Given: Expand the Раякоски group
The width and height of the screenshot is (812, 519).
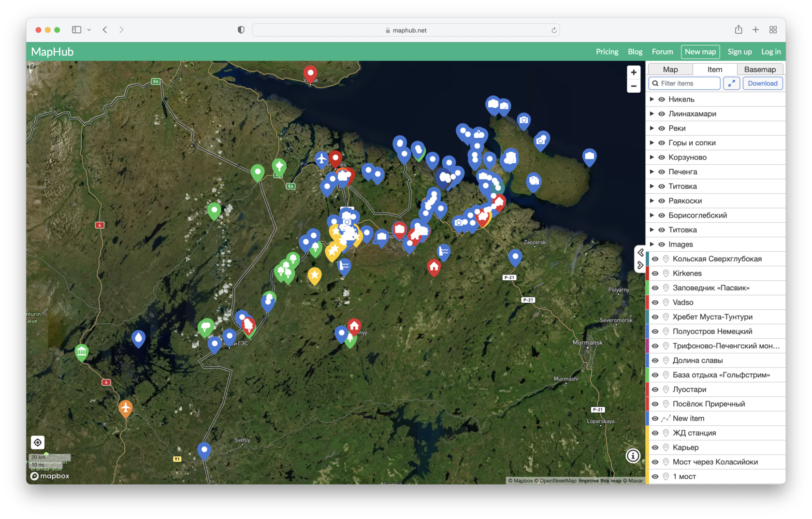Looking at the screenshot, I should [652, 201].
